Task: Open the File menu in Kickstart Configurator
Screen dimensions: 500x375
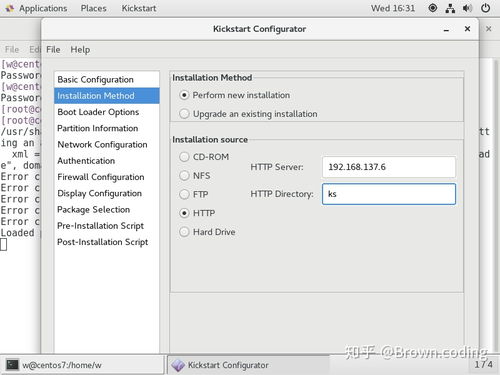Action: coord(53,50)
